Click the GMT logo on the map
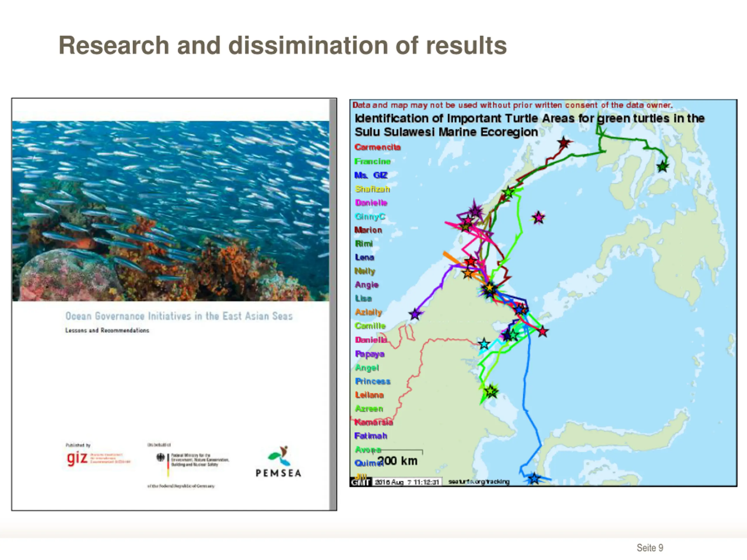The width and height of the screenshot is (747, 560). [x=361, y=482]
